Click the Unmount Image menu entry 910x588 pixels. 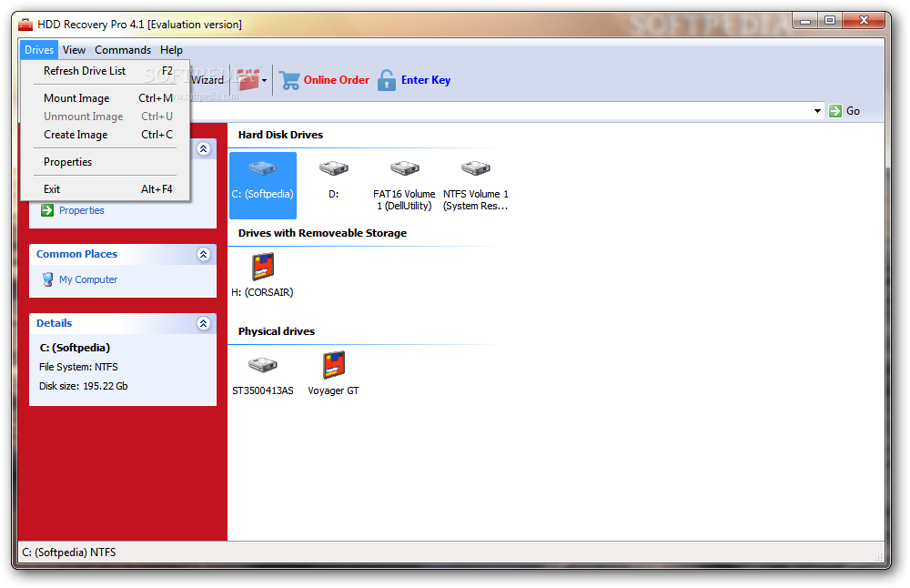pyautogui.click(x=105, y=117)
